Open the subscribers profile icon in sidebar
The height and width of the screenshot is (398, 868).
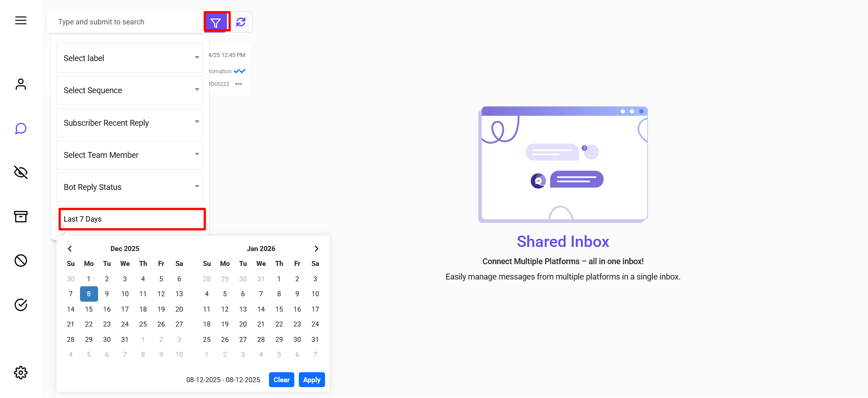21,84
